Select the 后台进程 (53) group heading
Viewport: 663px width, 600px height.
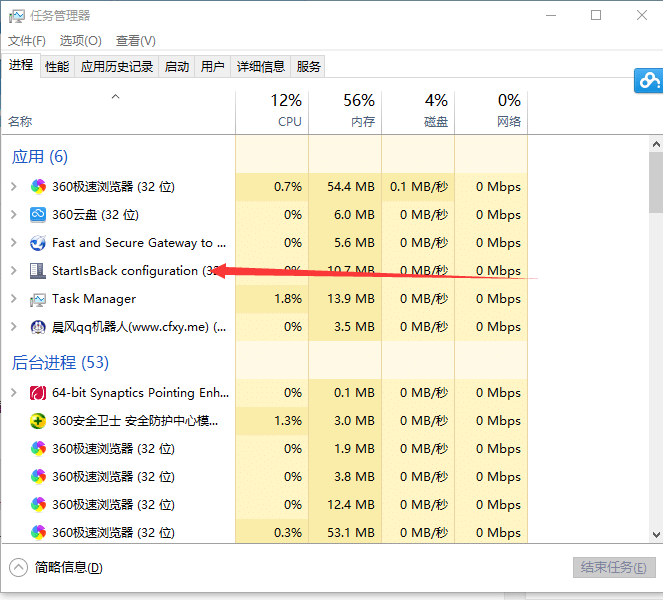coord(60,362)
